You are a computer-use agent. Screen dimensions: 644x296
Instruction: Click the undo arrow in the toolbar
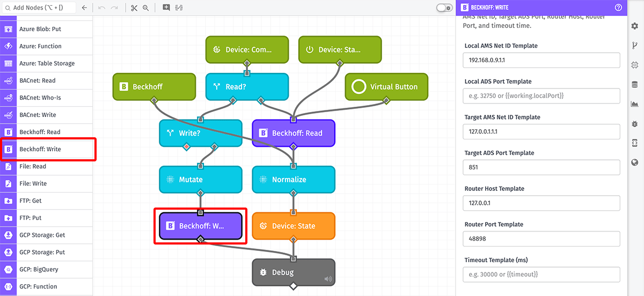[x=101, y=8]
